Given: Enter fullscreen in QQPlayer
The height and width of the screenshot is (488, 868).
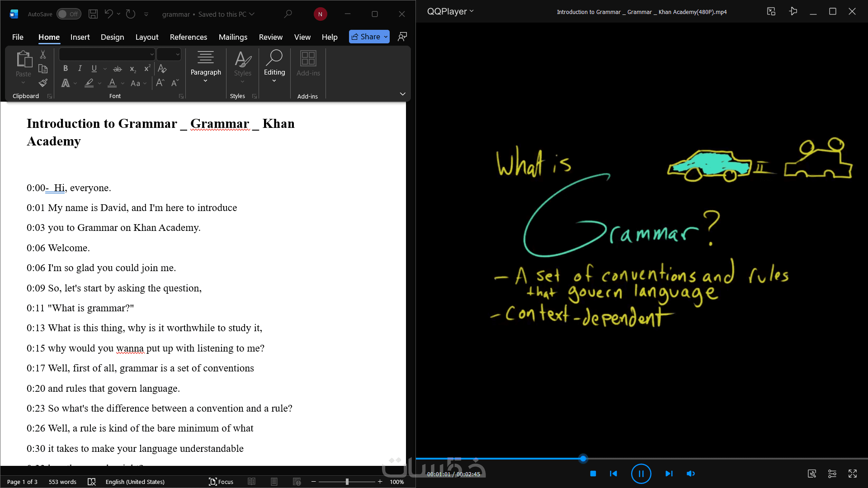Looking at the screenshot, I should pyautogui.click(x=853, y=474).
